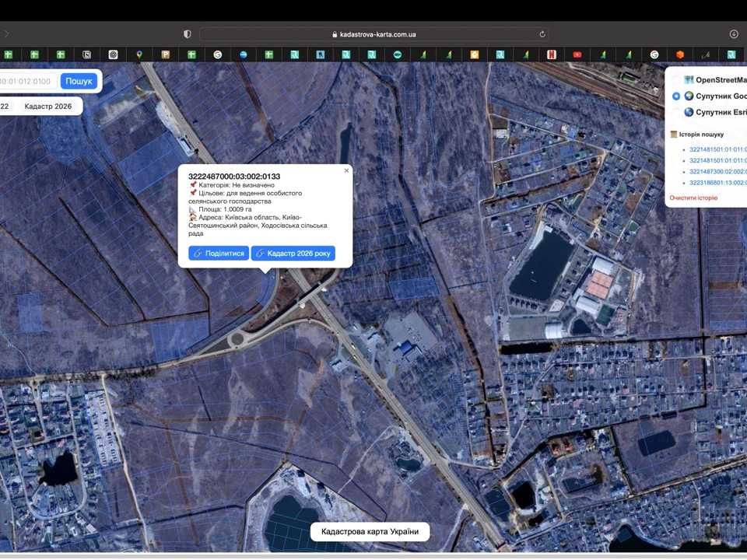747x560 pixels.
Task: Open the tab with the orange hexagon icon
Action: [x=680, y=54]
